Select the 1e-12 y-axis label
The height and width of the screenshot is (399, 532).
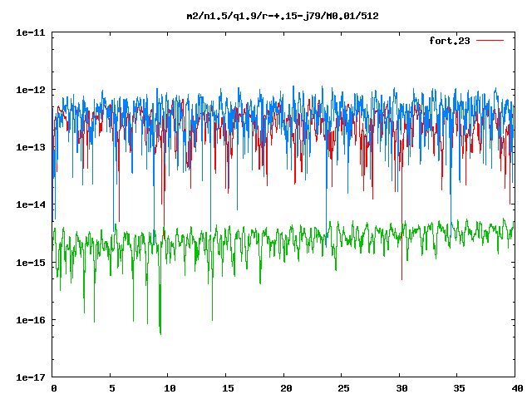point(31,90)
